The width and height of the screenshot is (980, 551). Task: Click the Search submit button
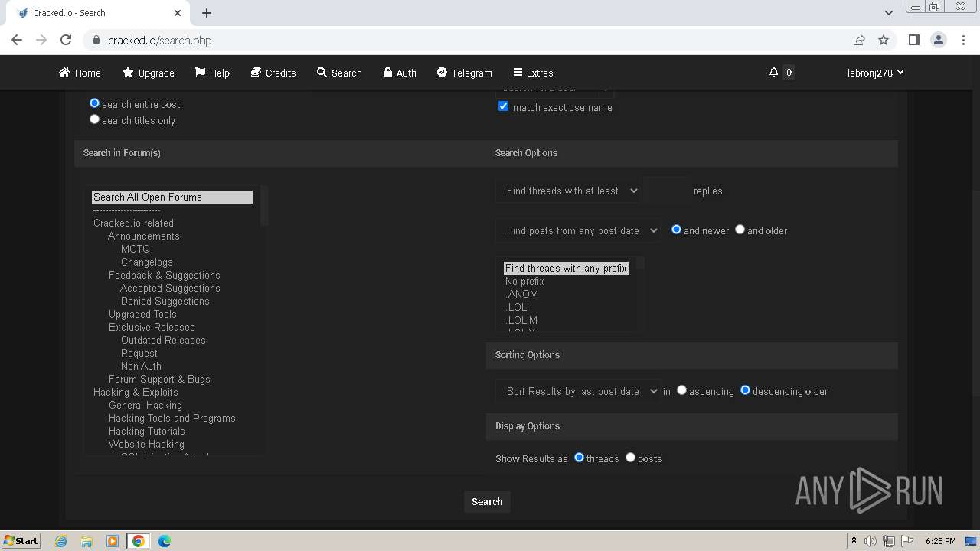(x=487, y=502)
